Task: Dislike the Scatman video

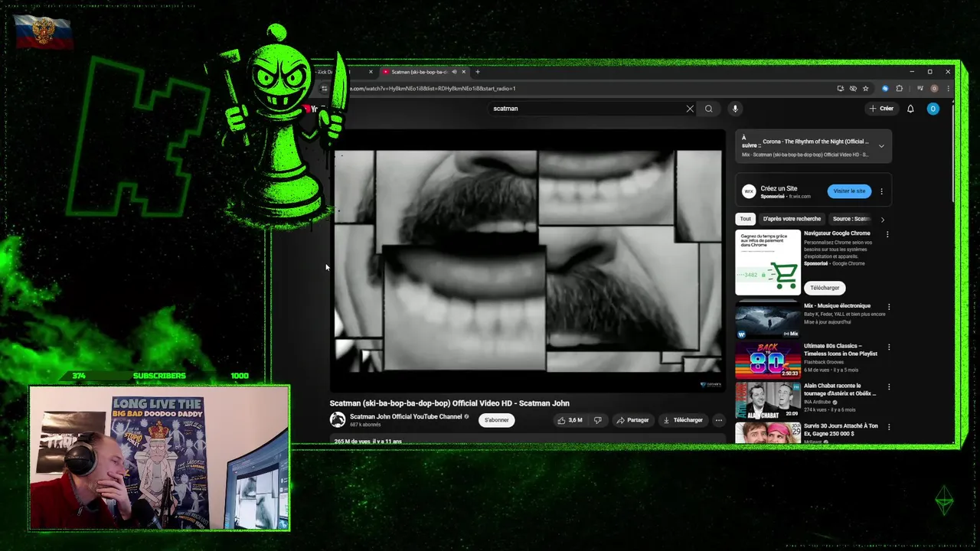Action: [x=598, y=420]
